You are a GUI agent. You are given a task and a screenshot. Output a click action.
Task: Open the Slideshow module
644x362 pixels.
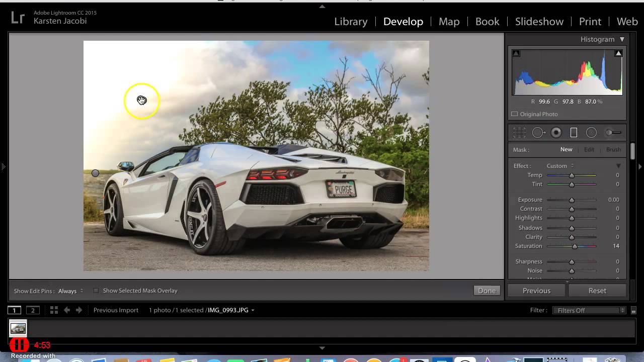pyautogui.click(x=539, y=22)
